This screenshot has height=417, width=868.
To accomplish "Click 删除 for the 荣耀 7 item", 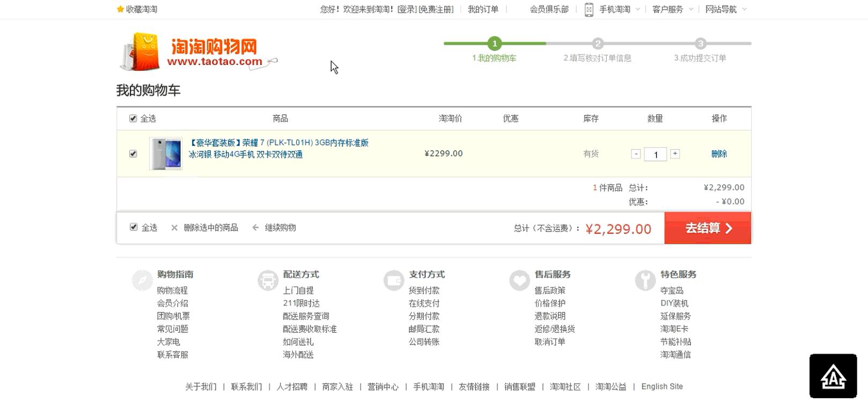I will (719, 154).
